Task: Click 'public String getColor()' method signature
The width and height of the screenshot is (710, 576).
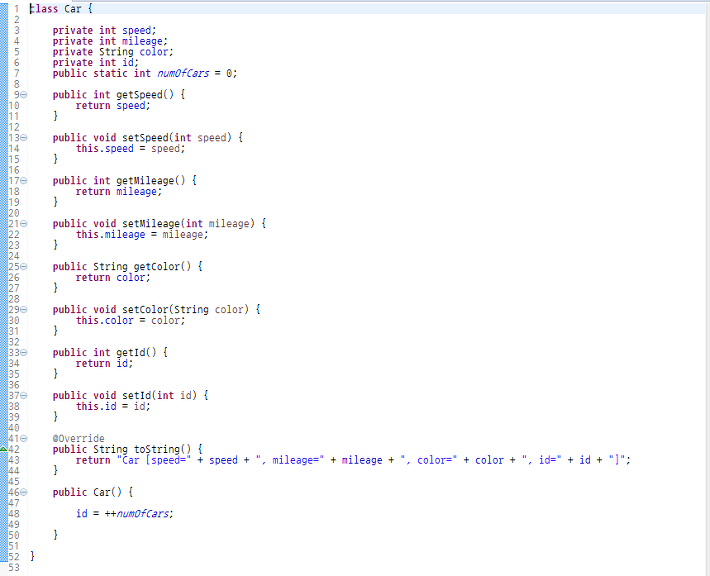Action: (127, 267)
